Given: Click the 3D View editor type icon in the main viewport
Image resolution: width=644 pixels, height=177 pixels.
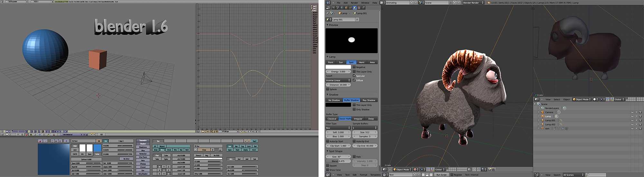Looking at the screenshot, I should pyautogui.click(x=384, y=169).
